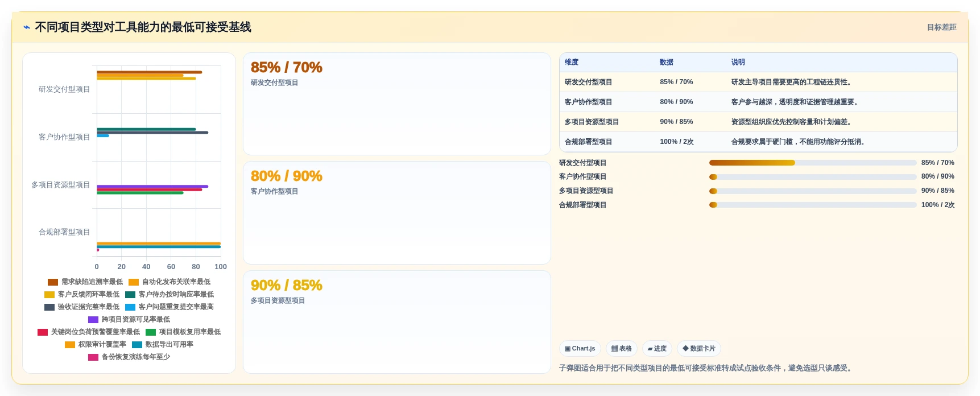Toggle the 自动化发布关联率最低 legend swatch
The height and width of the screenshot is (396, 980).
click(x=134, y=282)
